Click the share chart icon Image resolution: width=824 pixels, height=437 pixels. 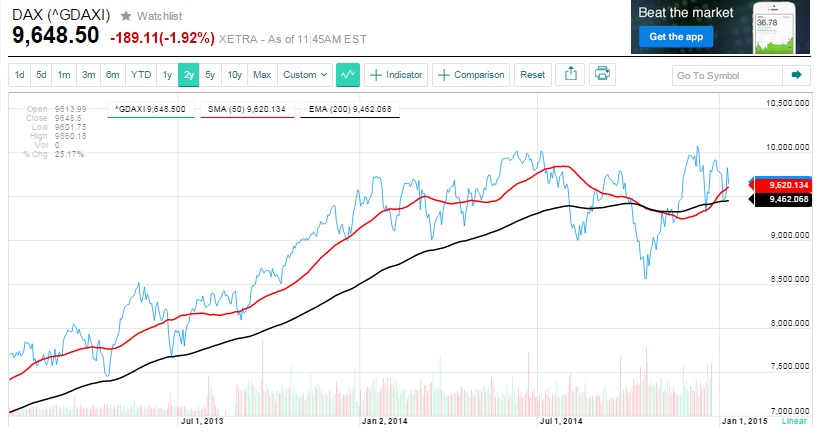coord(571,74)
